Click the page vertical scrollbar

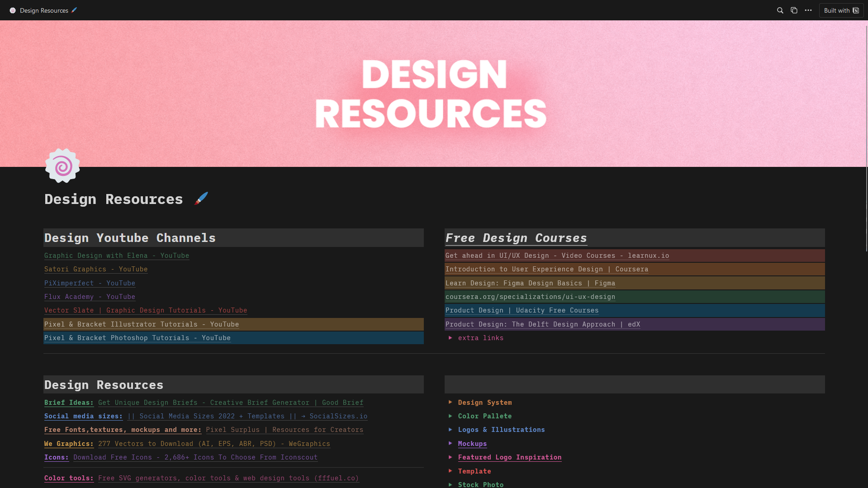click(x=866, y=138)
